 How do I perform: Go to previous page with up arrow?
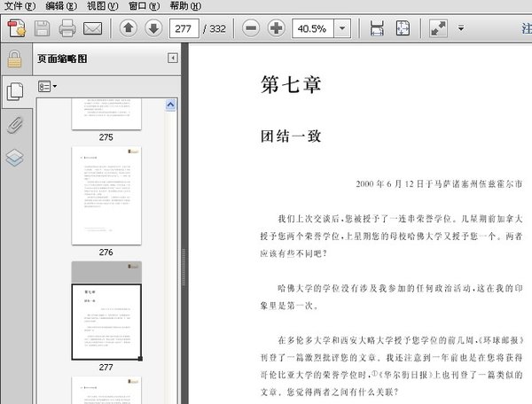tap(129, 28)
